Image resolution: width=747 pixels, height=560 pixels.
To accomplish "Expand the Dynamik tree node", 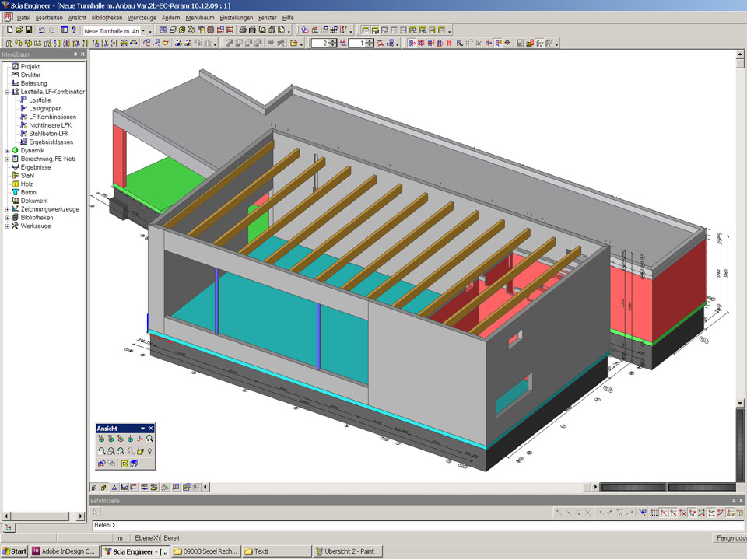I will [x=7, y=151].
